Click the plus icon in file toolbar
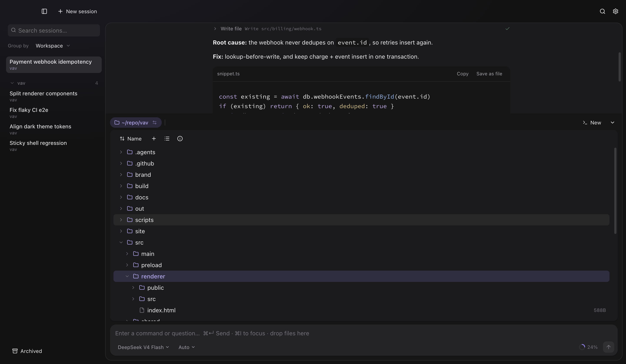626x364 pixels. (x=154, y=139)
